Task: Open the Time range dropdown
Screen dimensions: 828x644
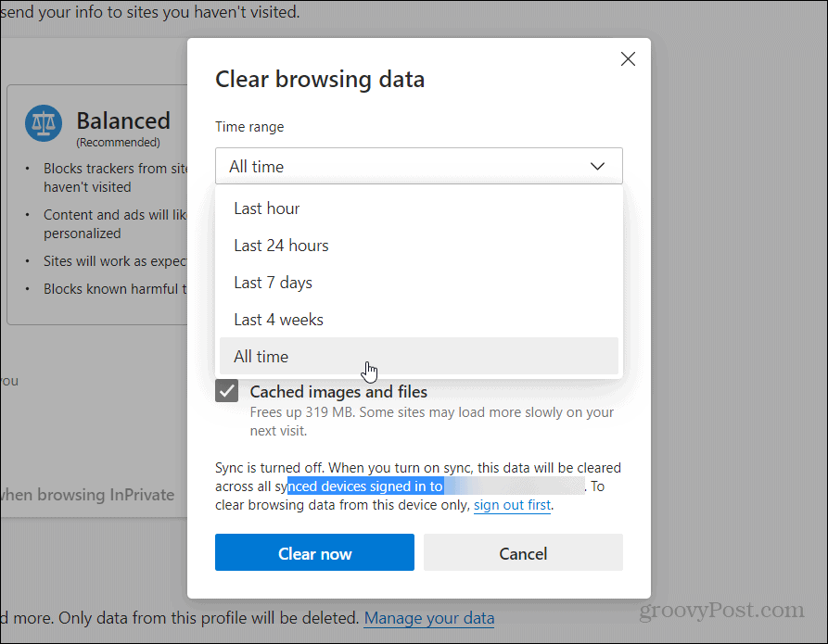Action: (x=419, y=166)
